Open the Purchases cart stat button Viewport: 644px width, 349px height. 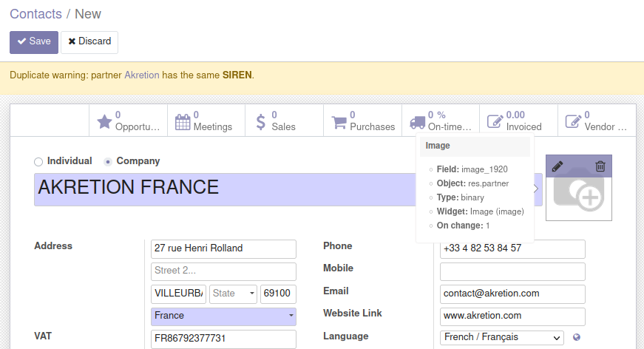pyautogui.click(x=362, y=121)
